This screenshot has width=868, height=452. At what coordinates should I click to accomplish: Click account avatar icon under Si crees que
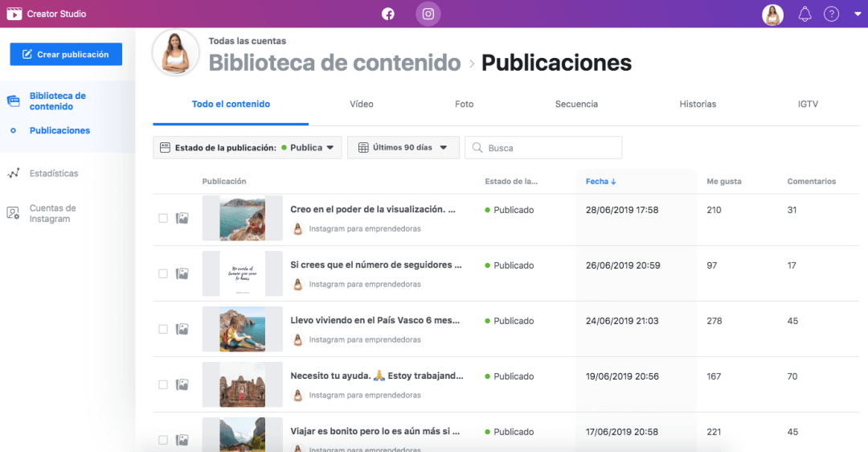[x=298, y=284]
